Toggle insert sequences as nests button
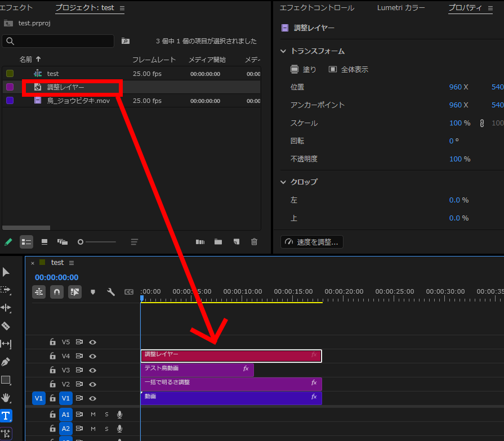Screen dimensions: 504x441 pyautogui.click(x=39, y=292)
